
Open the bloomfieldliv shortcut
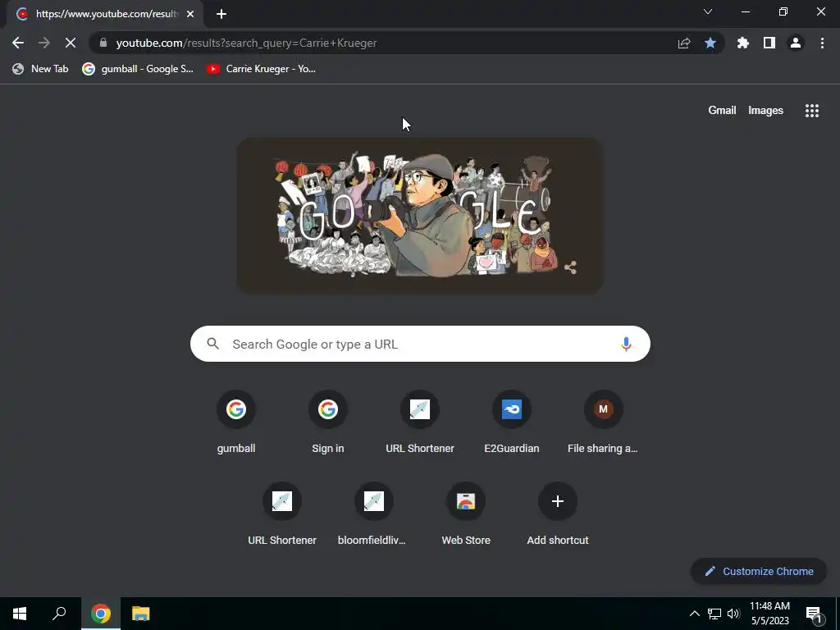[x=374, y=515]
